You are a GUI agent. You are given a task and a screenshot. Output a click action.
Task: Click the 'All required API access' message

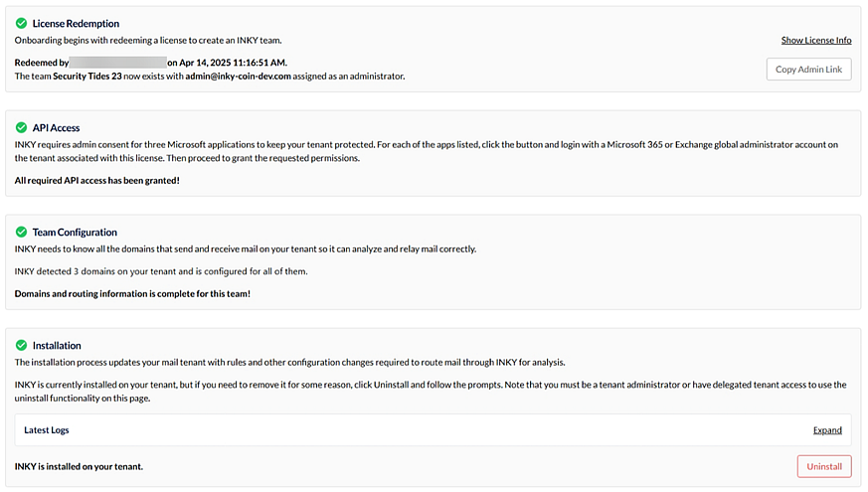tap(97, 180)
